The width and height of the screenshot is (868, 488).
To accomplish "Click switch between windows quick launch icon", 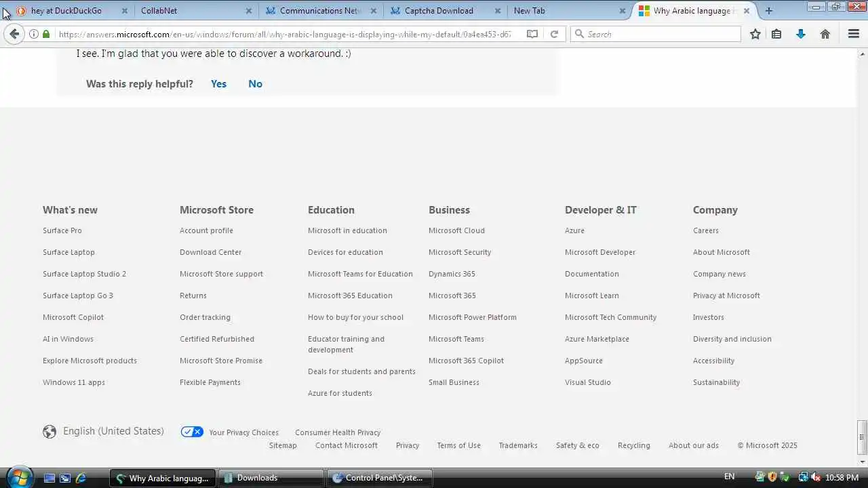I will coord(65,478).
